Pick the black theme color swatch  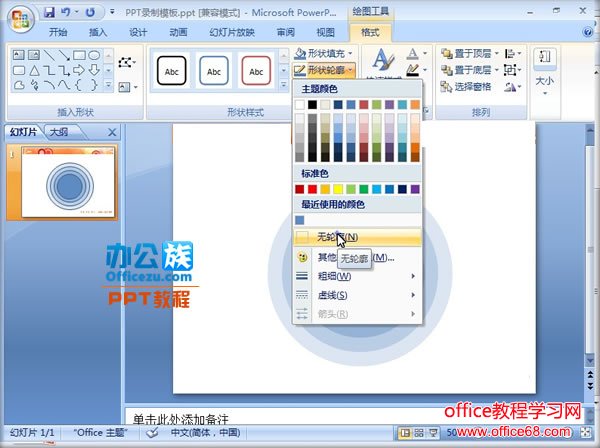(313, 105)
